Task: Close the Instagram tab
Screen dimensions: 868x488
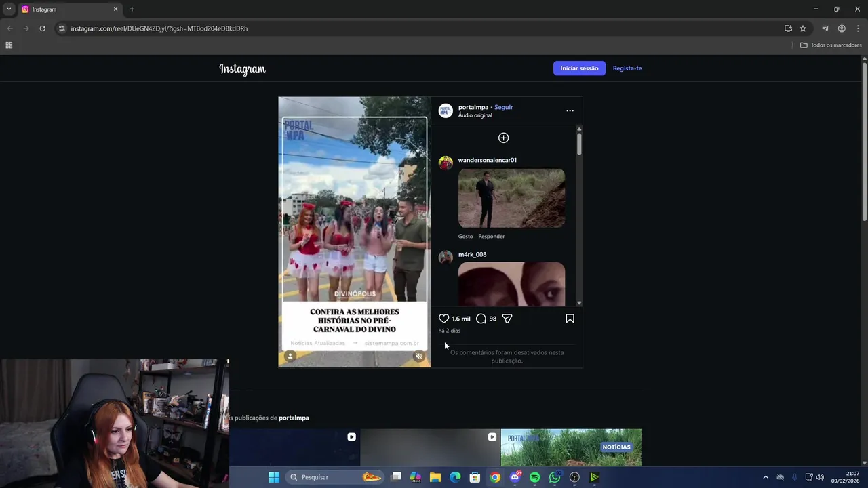Action: click(x=115, y=9)
